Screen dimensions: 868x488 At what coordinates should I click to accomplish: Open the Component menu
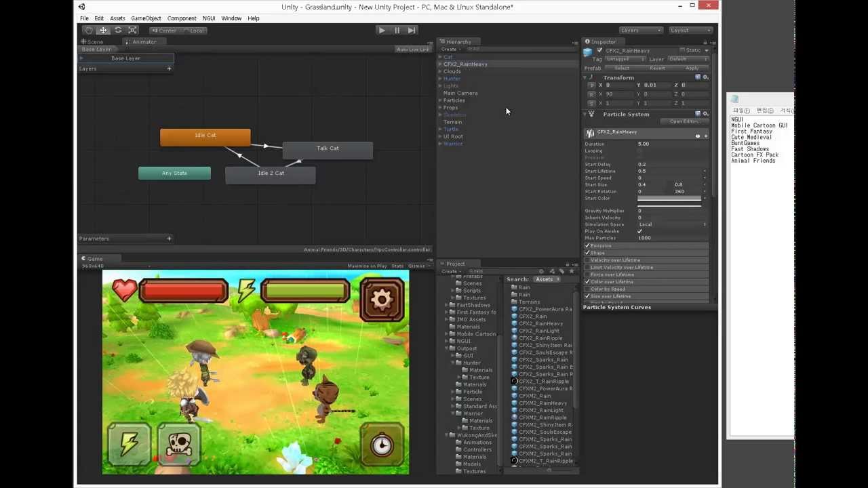(182, 18)
